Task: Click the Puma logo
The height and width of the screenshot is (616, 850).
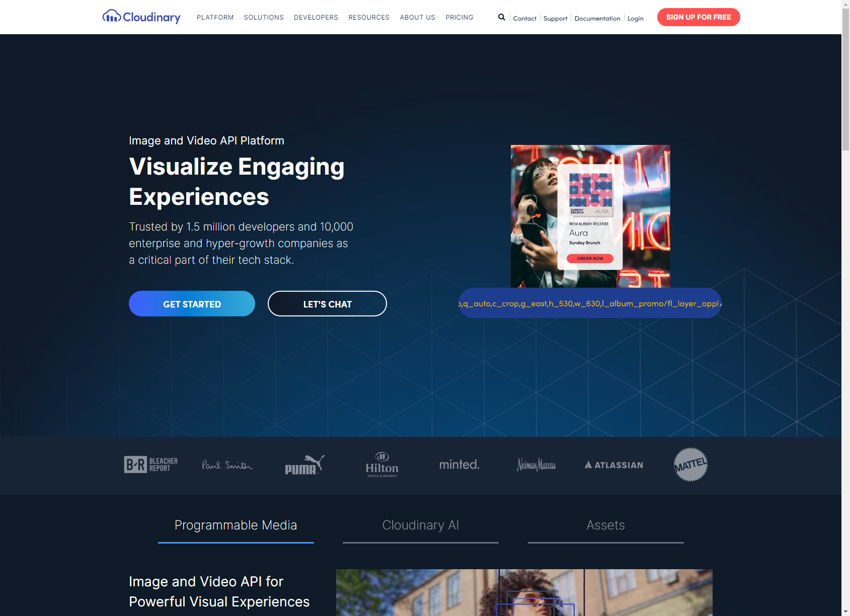Action: [x=304, y=465]
